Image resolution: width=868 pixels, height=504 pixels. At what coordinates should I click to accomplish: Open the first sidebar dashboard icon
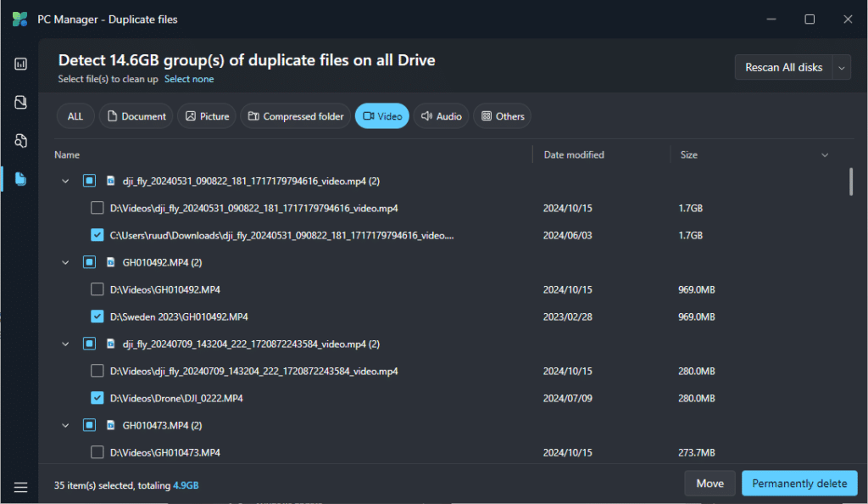point(20,64)
